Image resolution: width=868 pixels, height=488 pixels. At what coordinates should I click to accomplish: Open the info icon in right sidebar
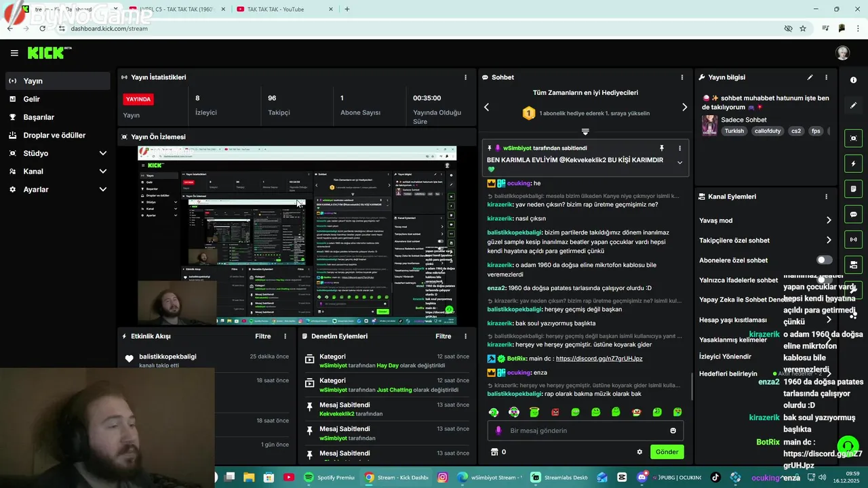(x=853, y=80)
